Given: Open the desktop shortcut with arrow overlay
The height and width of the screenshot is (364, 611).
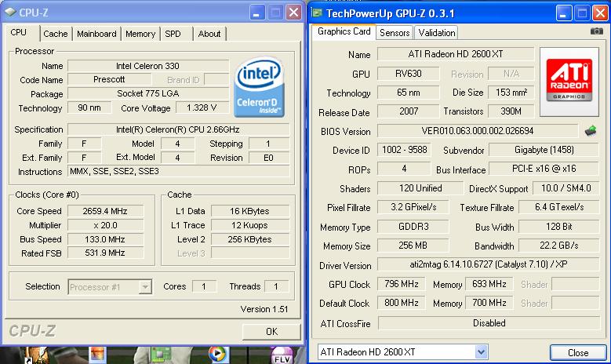Looking at the screenshot, I should click(x=36, y=355).
